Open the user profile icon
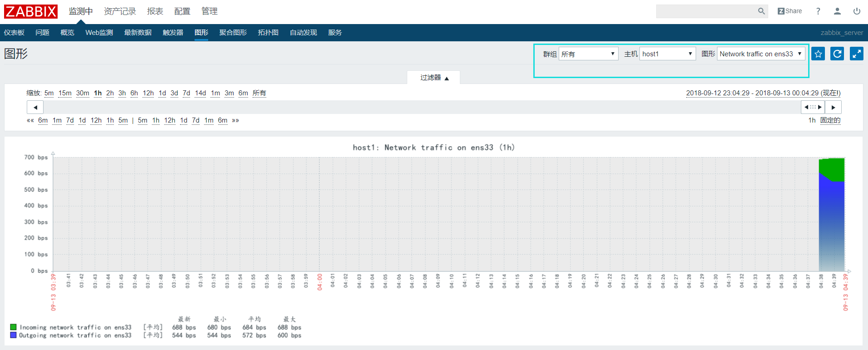The height and width of the screenshot is (350, 868). (x=837, y=11)
